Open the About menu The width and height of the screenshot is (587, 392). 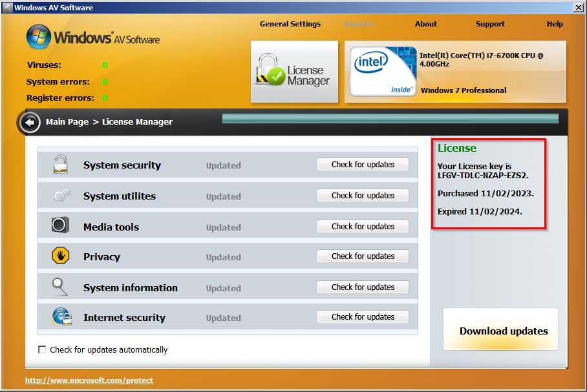[x=426, y=24]
